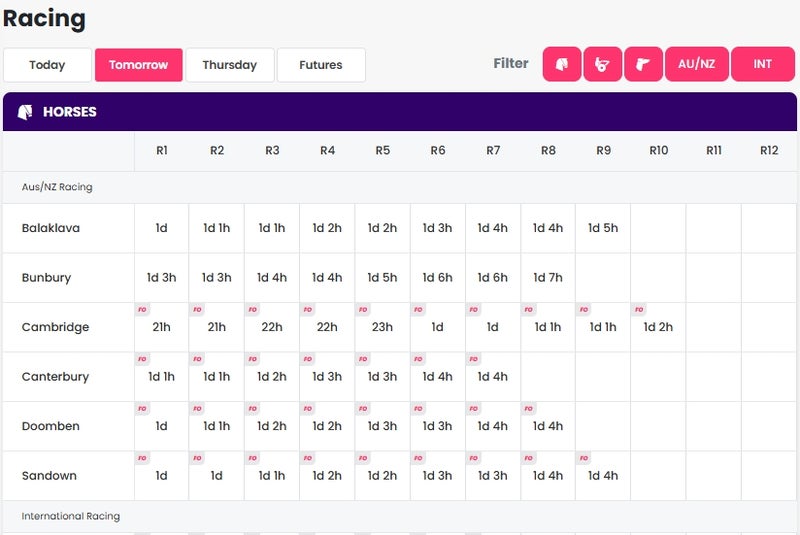Image resolution: width=800 pixels, height=535 pixels.
Task: Switch to the Today tab
Action: [47, 65]
